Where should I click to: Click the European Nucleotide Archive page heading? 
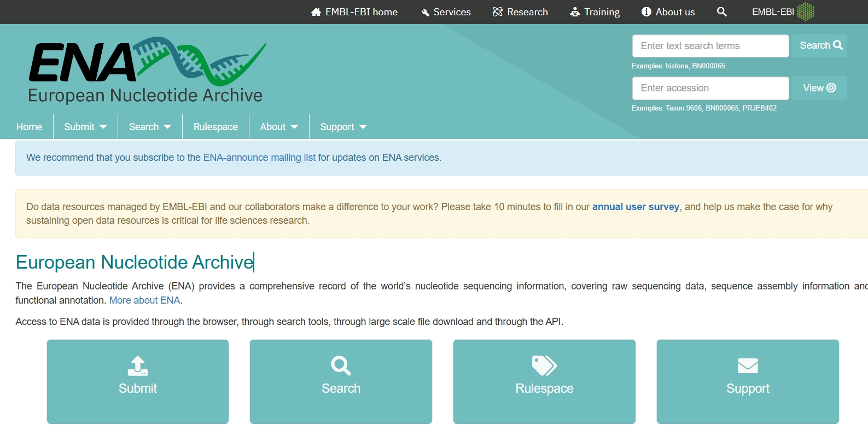135,262
